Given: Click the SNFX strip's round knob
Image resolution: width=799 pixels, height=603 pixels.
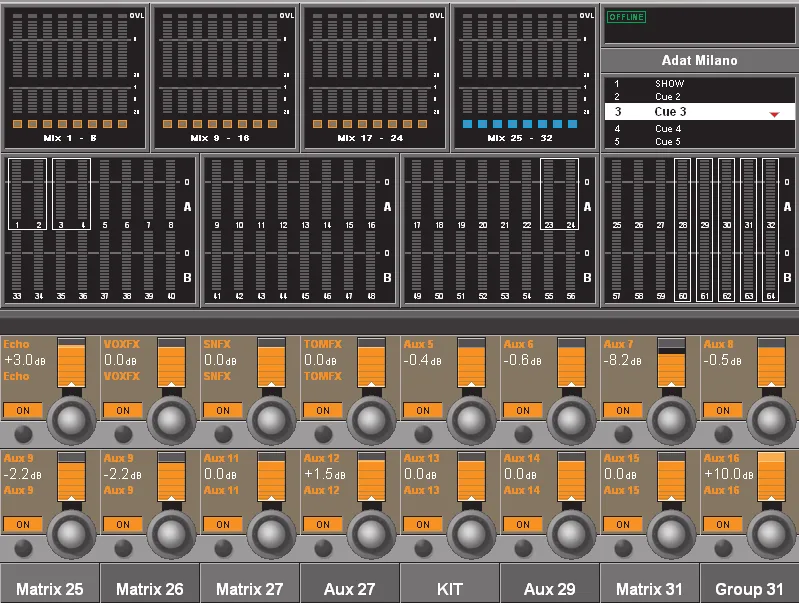Looking at the screenshot, I should click(271, 421).
